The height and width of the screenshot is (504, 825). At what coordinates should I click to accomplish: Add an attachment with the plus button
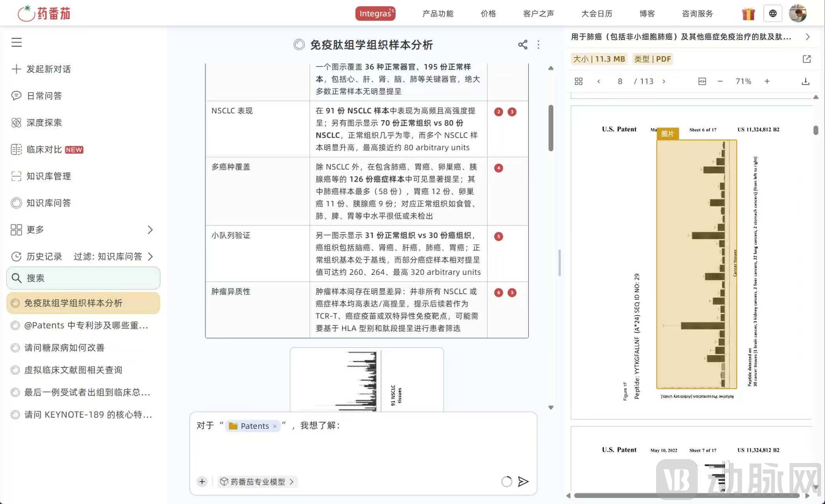(202, 482)
